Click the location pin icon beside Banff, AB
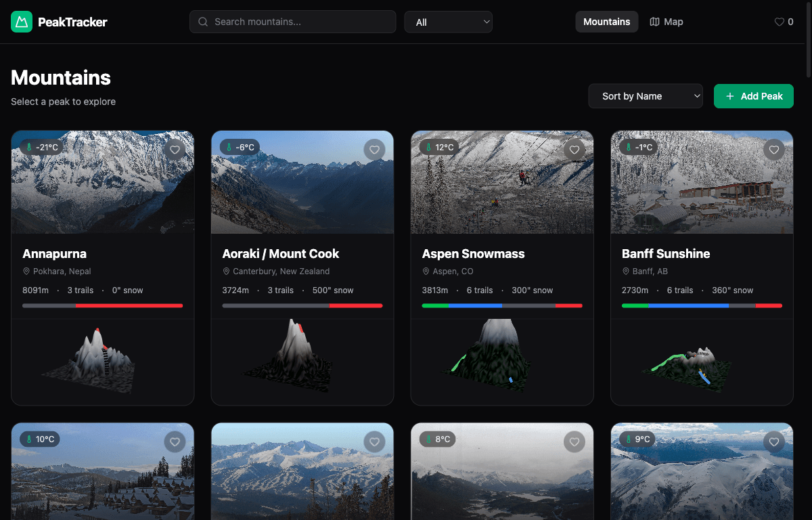This screenshot has width=812, height=520. (626, 271)
